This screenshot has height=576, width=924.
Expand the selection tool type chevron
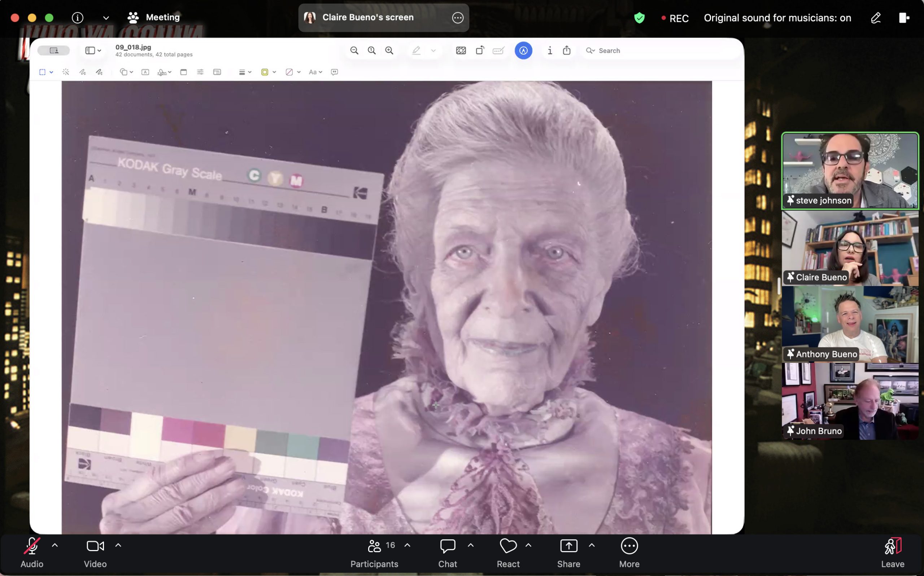pos(51,72)
